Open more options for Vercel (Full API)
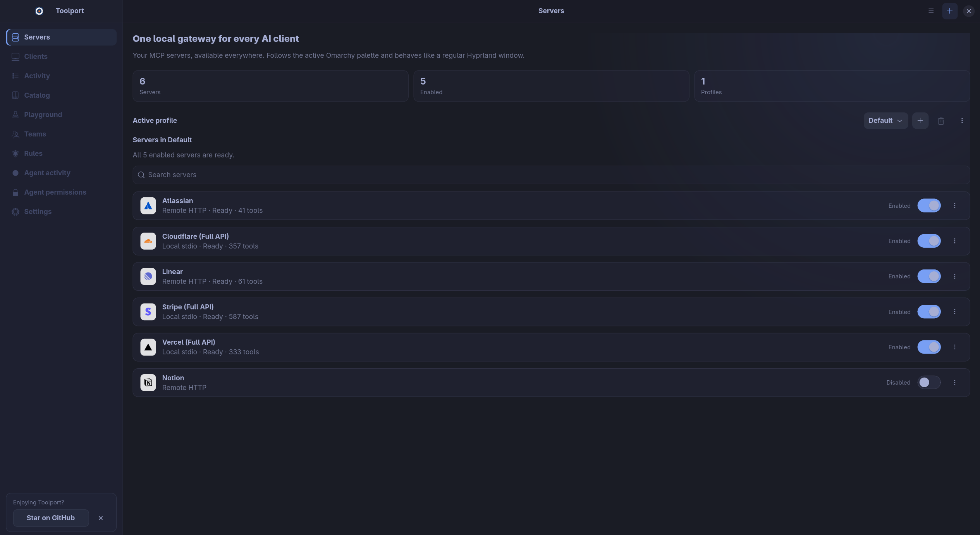The image size is (980, 535). tap(955, 347)
